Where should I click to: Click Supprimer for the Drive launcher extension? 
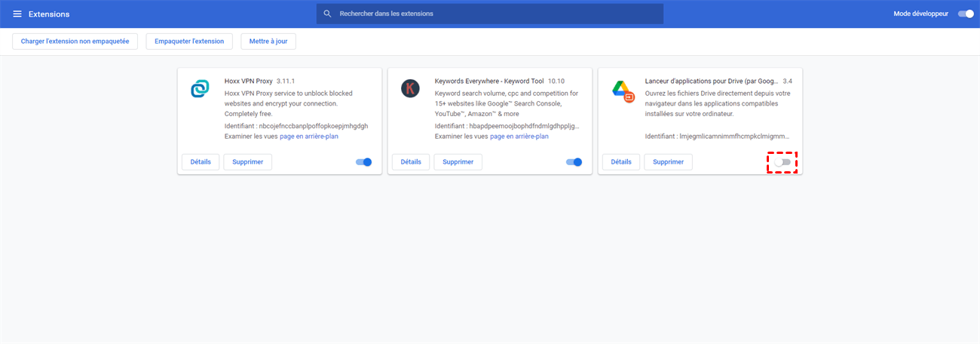click(x=668, y=161)
